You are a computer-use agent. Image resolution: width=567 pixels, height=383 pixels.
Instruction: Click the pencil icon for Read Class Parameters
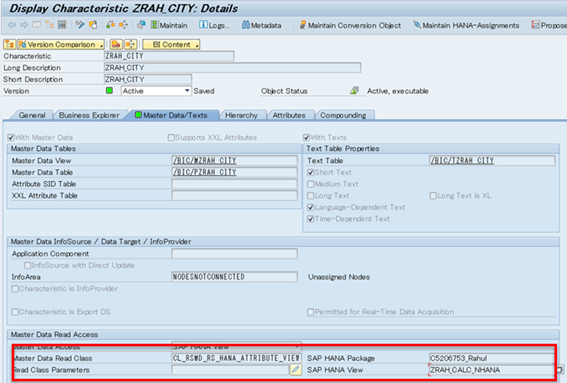tap(296, 370)
